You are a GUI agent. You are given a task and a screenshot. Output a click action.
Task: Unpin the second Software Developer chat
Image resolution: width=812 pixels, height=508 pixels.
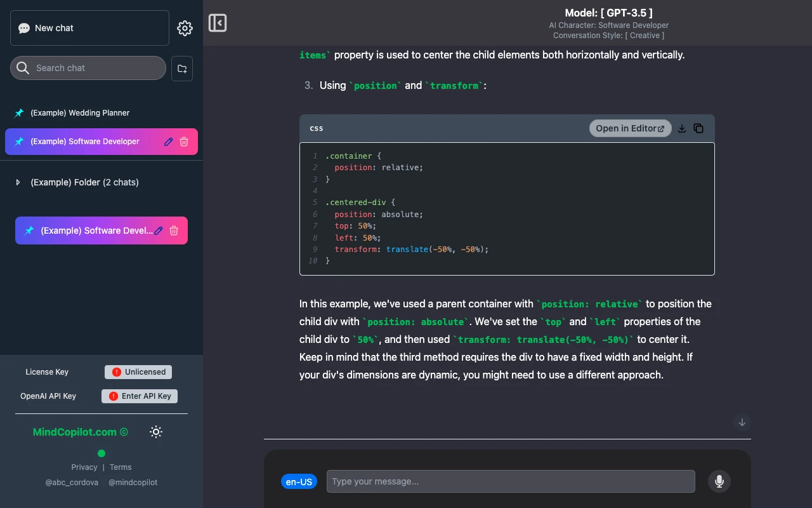pyautogui.click(x=29, y=231)
